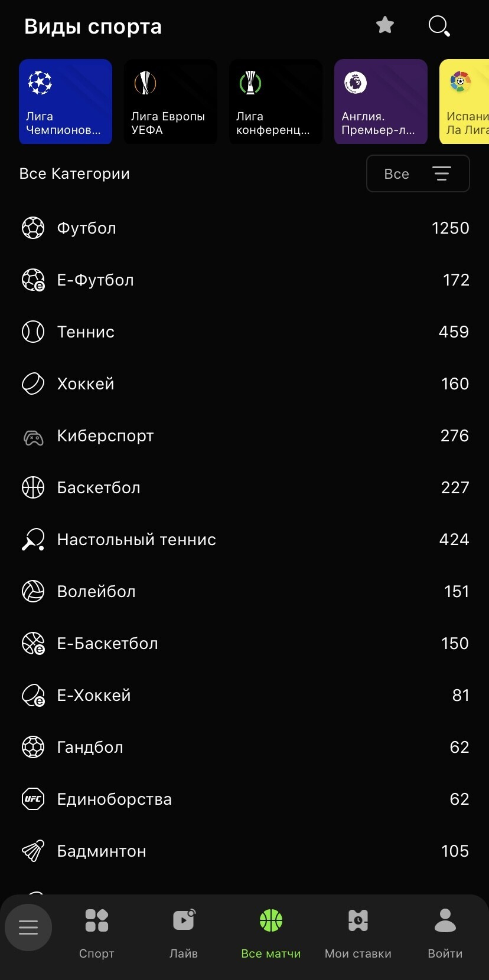Tap the Футбол soccer ball icon
This screenshot has height=980, width=489.
pos(33,228)
